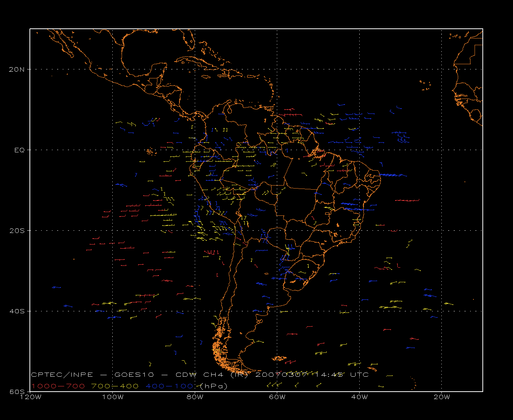Click the 100W longitude label
This screenshot has height=420, width=513.
coord(113,397)
